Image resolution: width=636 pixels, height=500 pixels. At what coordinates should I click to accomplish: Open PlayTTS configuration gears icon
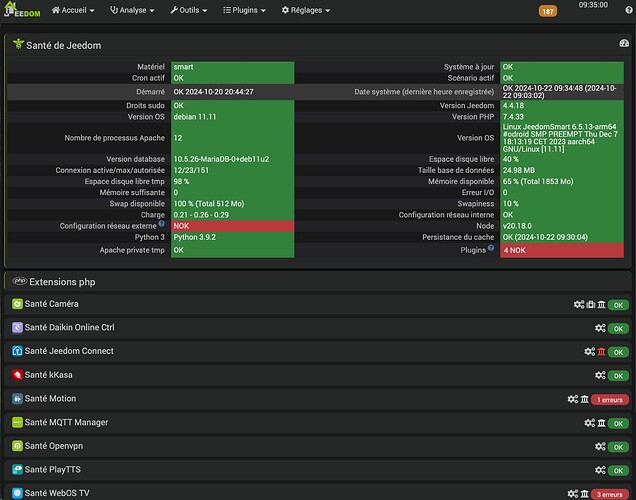click(600, 470)
